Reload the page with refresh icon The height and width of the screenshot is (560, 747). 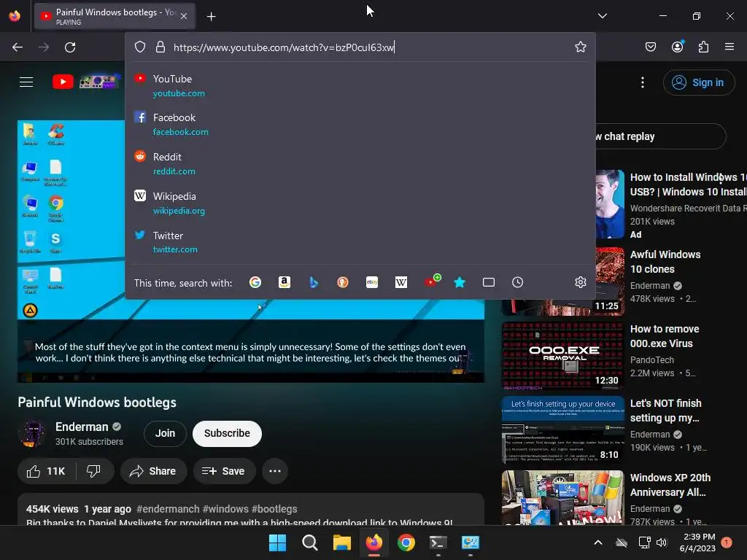[70, 47]
